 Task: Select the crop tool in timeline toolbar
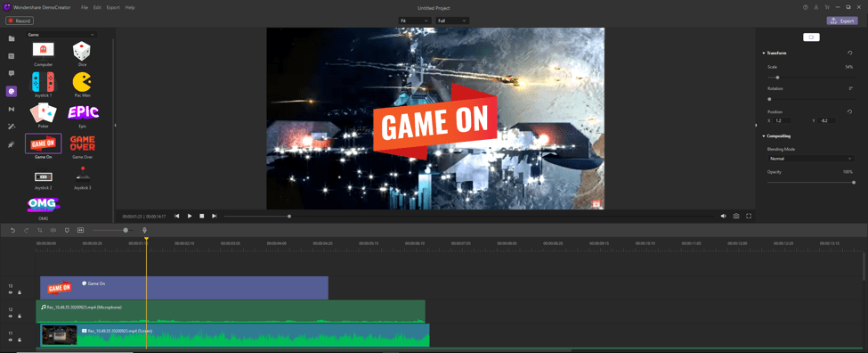coord(40,230)
